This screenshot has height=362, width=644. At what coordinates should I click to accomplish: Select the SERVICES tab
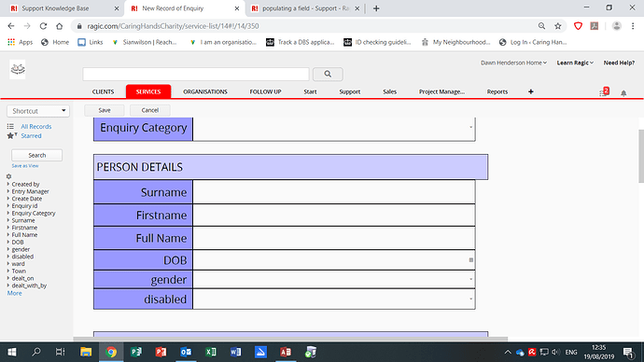tap(148, 91)
